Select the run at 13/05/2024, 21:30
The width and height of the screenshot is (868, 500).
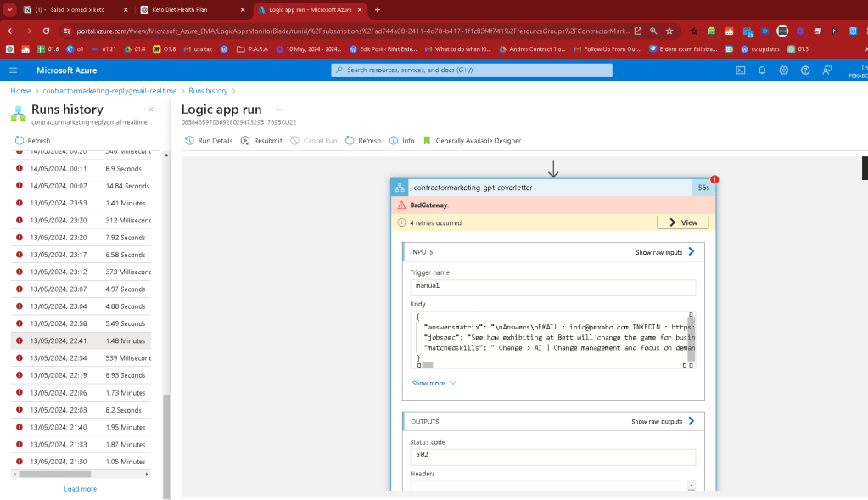[81, 461]
